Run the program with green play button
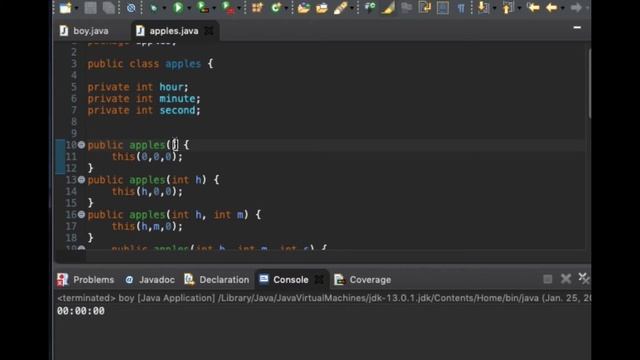The width and height of the screenshot is (640, 360). coord(178,7)
